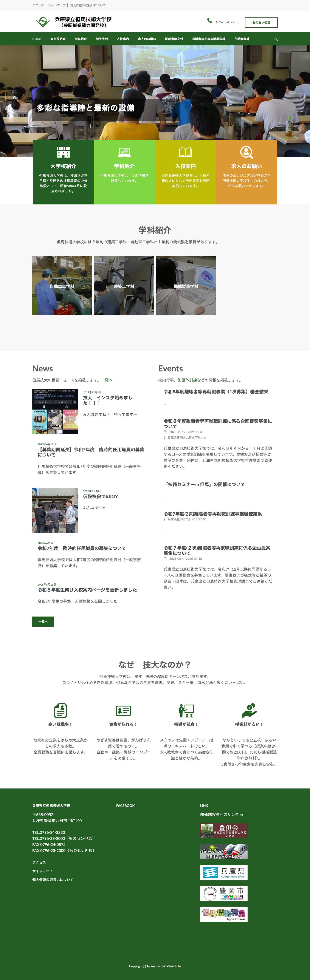The height and width of the screenshot is (980, 310).
Task: Open 求人のお願い menu item
Action: [x=147, y=39]
